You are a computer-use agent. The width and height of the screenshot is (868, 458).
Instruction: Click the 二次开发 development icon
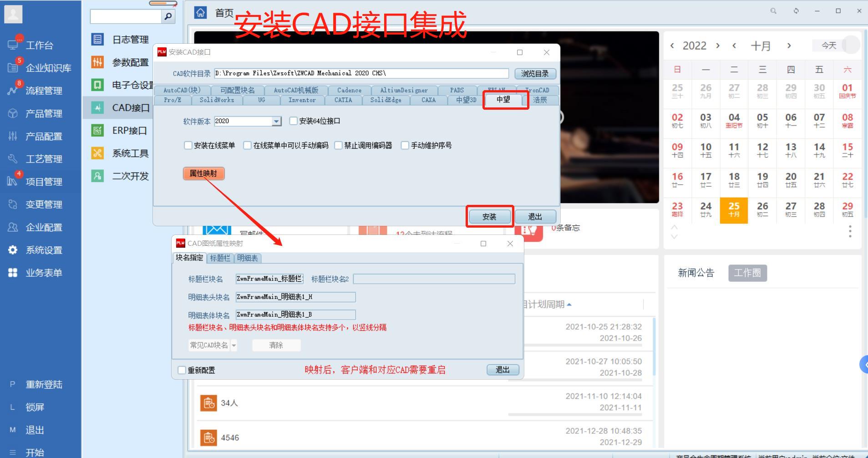(97, 176)
